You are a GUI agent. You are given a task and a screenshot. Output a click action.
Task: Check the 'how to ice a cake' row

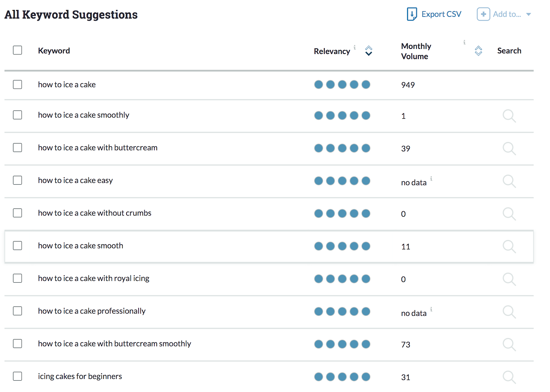coord(18,85)
